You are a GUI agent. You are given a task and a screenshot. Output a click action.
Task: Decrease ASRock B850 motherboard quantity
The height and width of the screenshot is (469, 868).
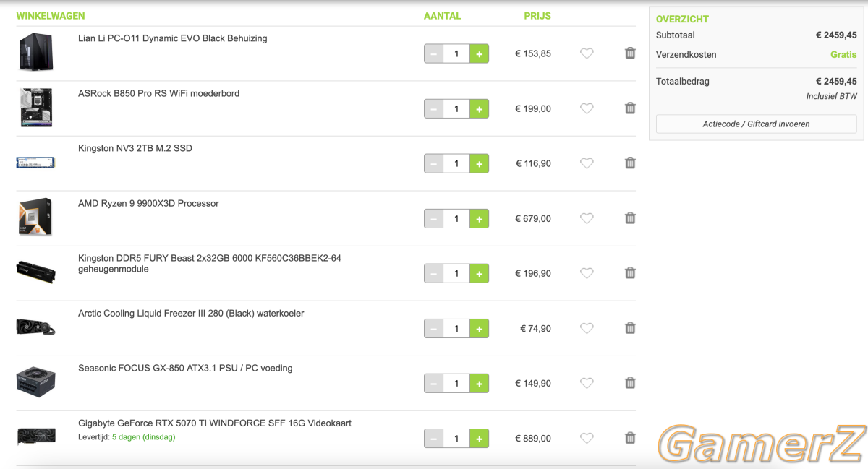tap(433, 108)
